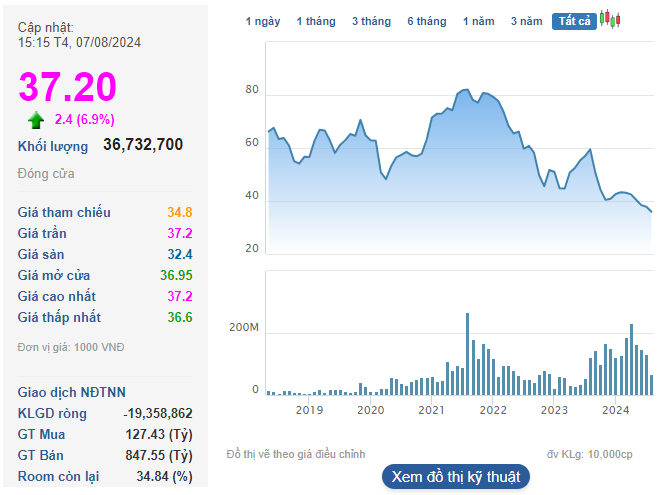Click the current price 37.20
The height and width of the screenshot is (495, 663).
click(x=68, y=88)
